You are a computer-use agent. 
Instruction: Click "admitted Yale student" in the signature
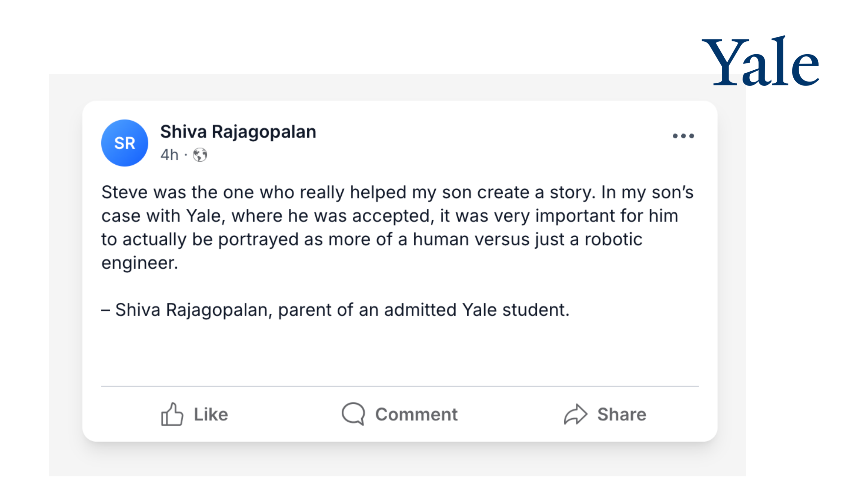[476, 310]
